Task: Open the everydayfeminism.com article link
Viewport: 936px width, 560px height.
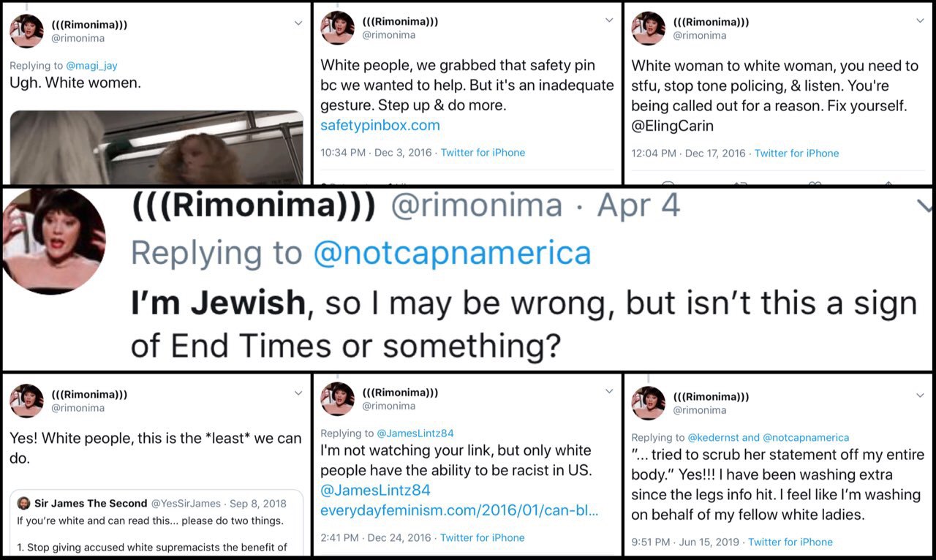Action: 459,510
